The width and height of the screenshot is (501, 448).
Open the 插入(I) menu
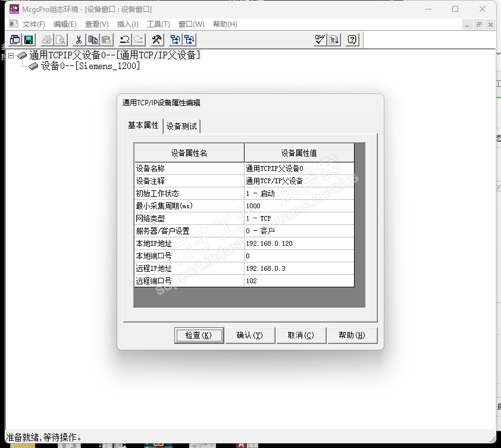coord(127,24)
